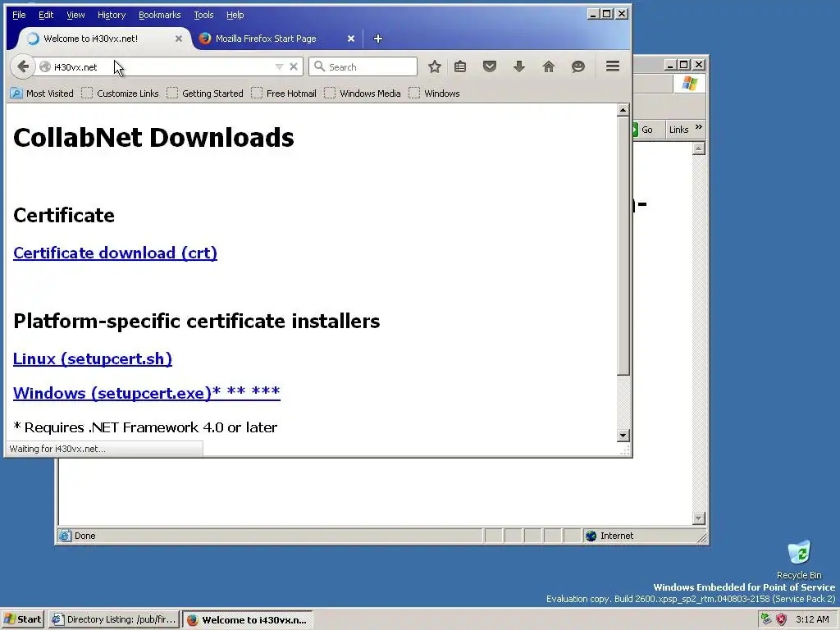
Task: Close the Welcome to i430vx.net tab
Action: coord(179,39)
